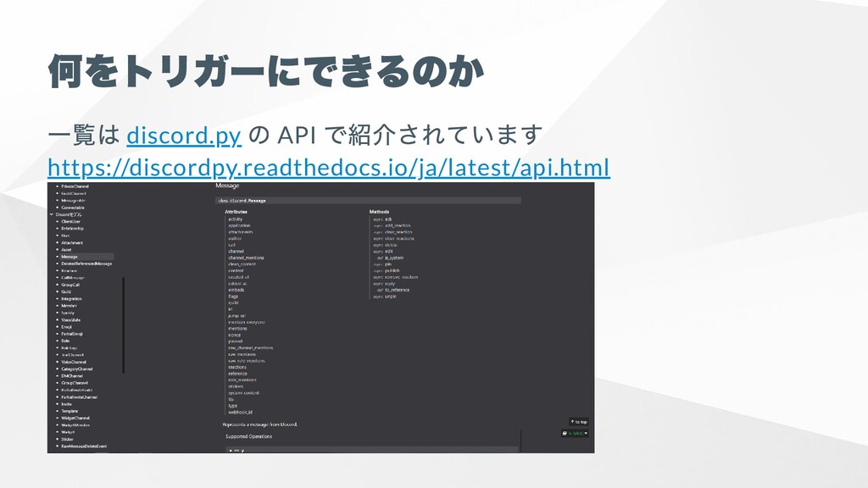The image size is (868, 488).
Task: Click the channel_mentions attribute link
Action: point(246,258)
